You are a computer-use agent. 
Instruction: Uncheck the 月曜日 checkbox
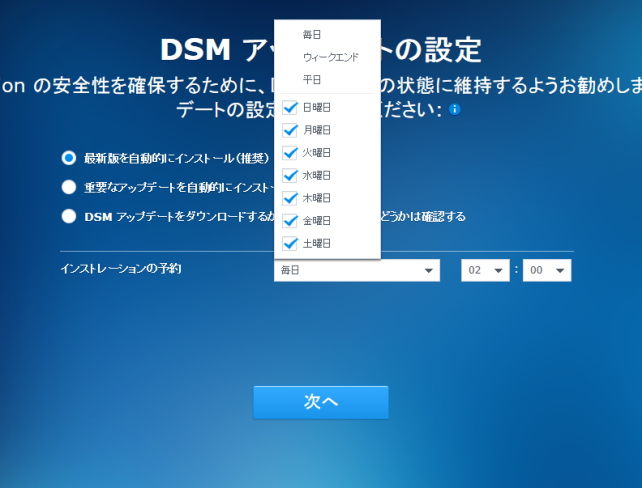click(x=290, y=130)
